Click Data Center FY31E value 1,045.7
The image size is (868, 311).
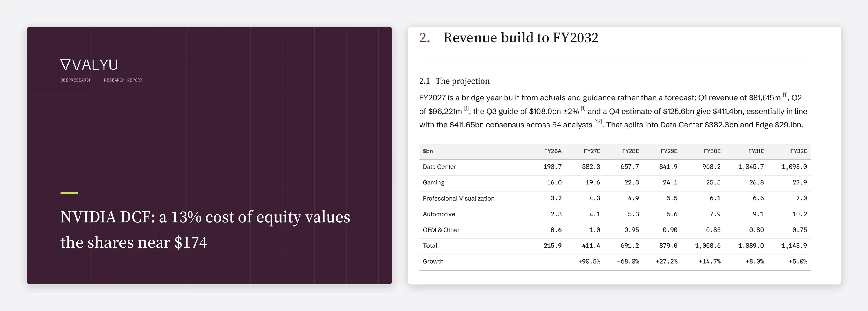751,166
